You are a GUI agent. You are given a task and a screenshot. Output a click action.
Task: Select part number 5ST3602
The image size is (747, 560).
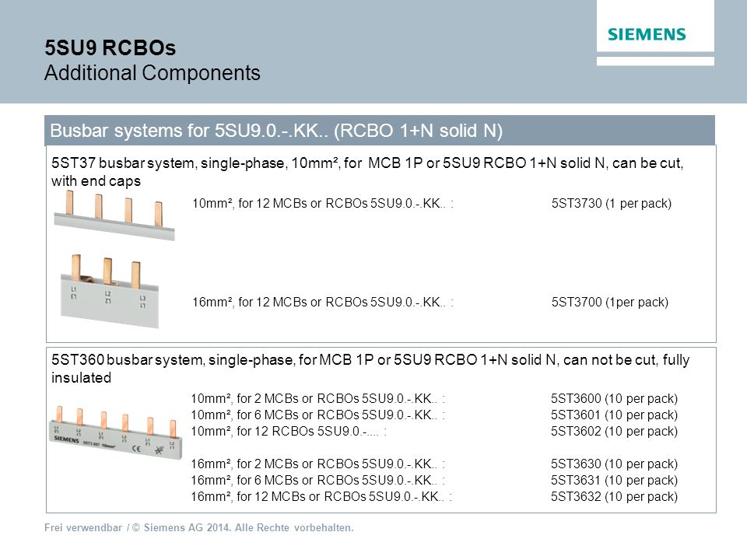614,431
